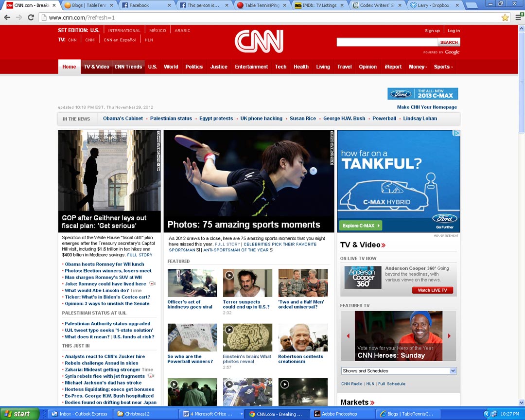Open the Make CNN Your Homepage link

(427, 107)
